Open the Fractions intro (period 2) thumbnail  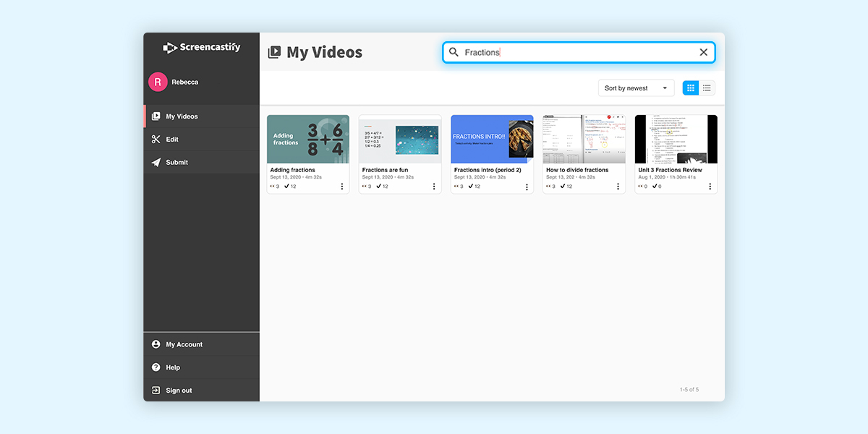click(x=492, y=137)
